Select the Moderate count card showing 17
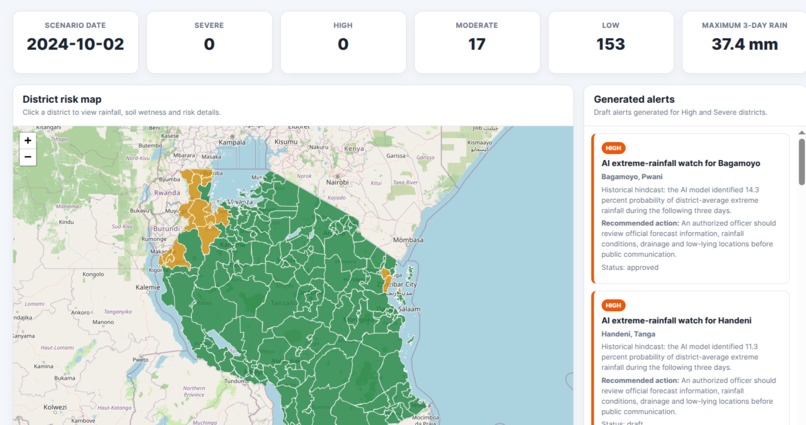Viewport: 806px width, 425px height. tap(477, 42)
